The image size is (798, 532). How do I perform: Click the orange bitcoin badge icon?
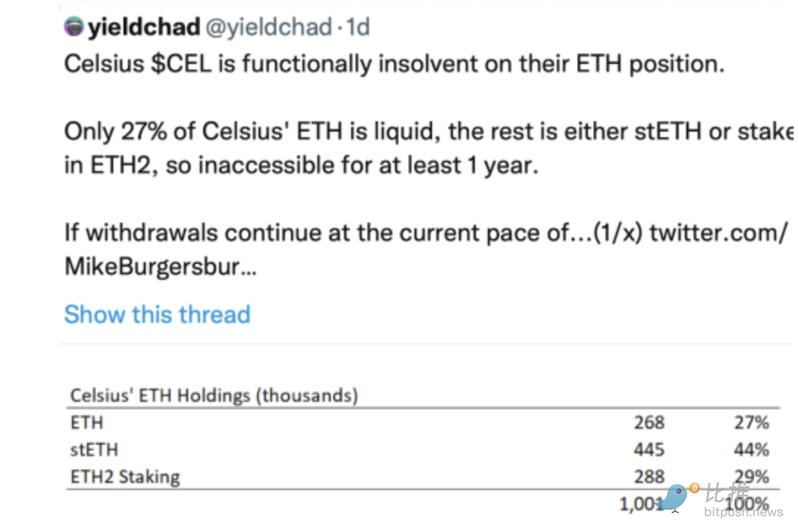pyautogui.click(x=694, y=488)
